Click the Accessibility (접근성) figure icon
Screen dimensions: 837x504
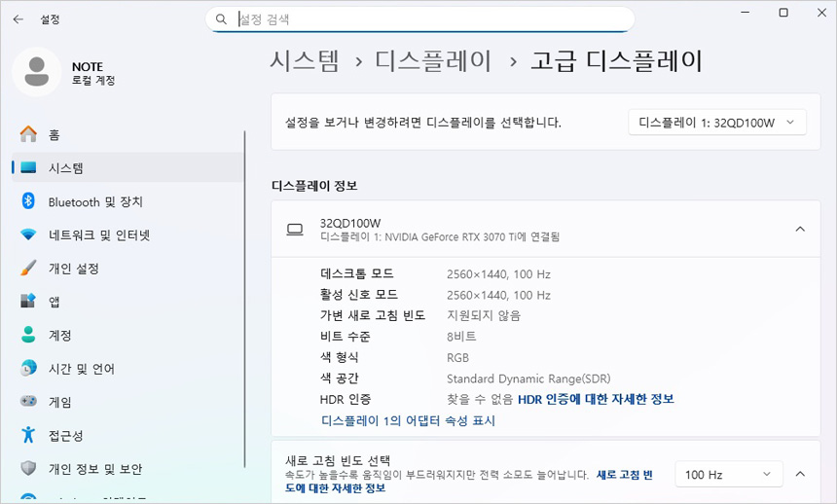28,435
